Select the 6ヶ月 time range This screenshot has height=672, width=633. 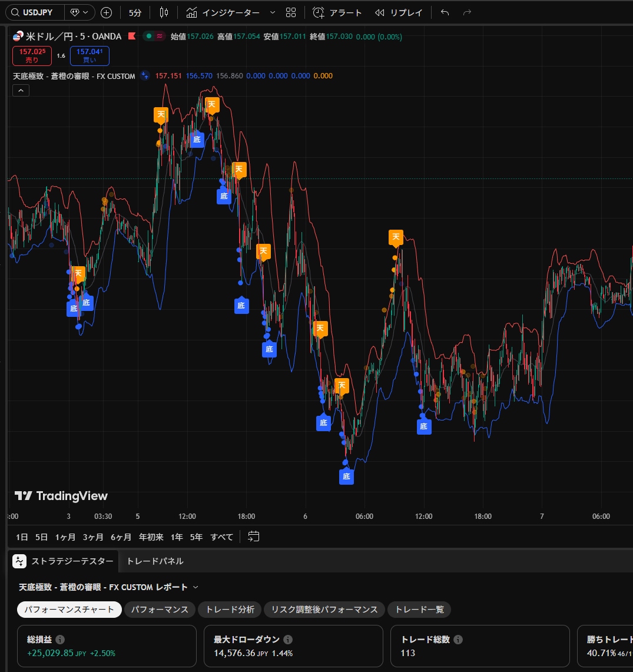(121, 537)
